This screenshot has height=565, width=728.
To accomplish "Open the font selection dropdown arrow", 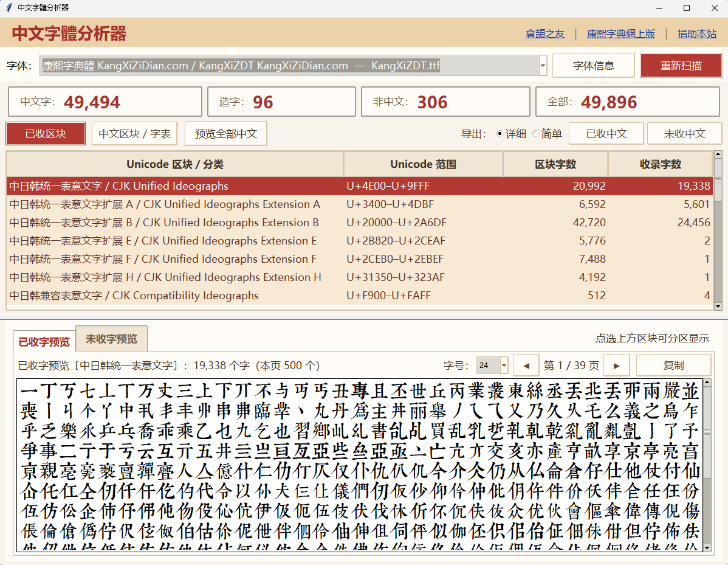I will (x=543, y=66).
